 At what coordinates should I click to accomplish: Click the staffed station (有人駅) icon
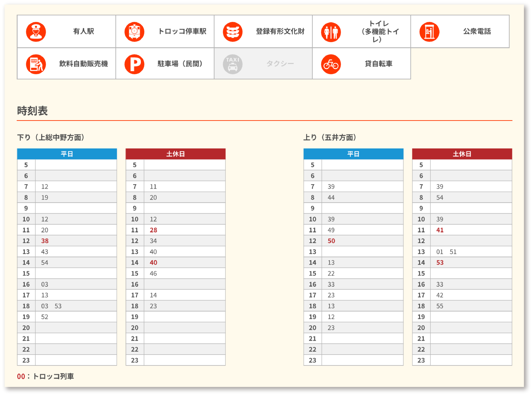coord(36,32)
